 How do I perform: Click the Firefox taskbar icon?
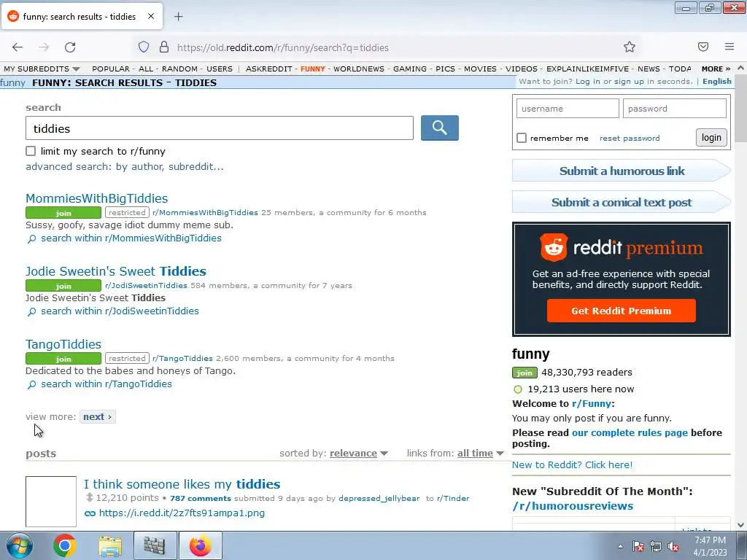(200, 545)
